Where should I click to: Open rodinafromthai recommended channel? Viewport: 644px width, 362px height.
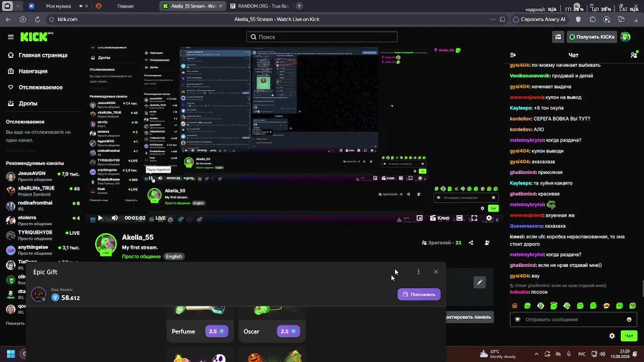pos(43,206)
